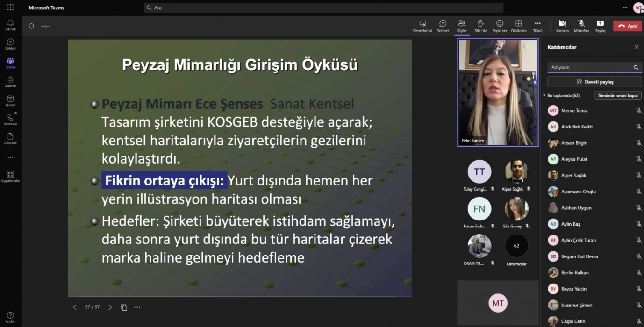Click Paylaş share content button
Screen dimensions: 644x327
click(600, 26)
